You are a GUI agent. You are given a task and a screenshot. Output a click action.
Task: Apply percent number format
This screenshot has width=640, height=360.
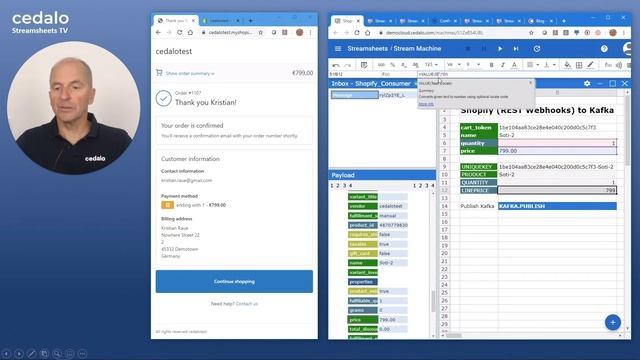pyautogui.click(x=392, y=65)
